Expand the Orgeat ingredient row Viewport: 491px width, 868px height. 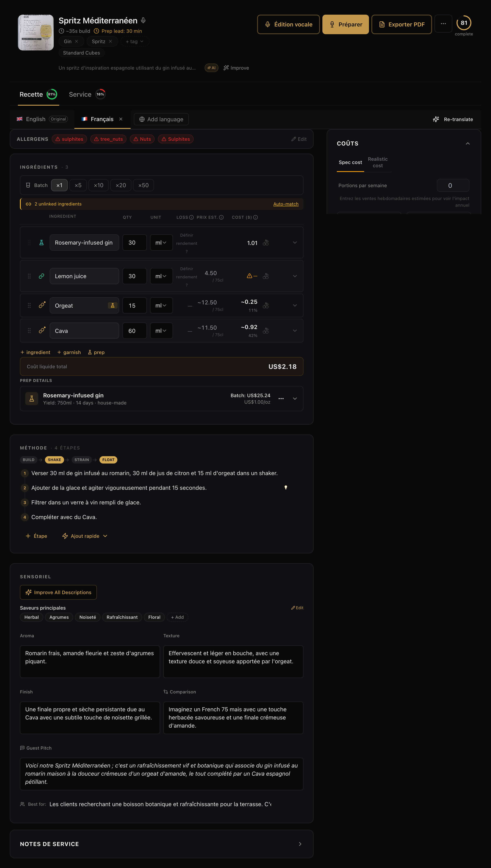[295, 305]
